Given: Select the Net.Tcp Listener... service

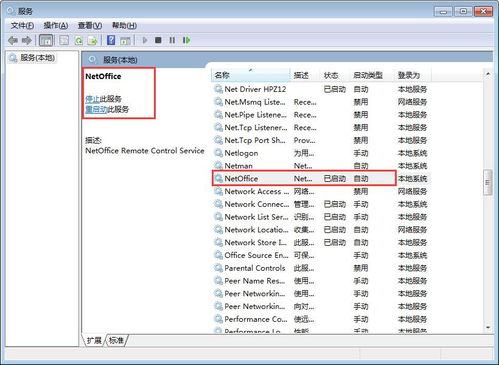Looking at the screenshot, I should [x=321, y=127].
